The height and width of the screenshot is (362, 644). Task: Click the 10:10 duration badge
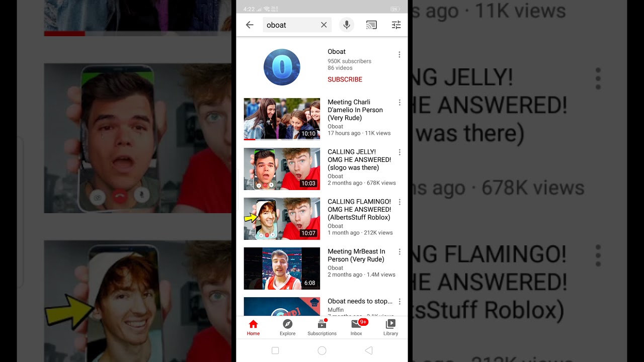tap(308, 134)
